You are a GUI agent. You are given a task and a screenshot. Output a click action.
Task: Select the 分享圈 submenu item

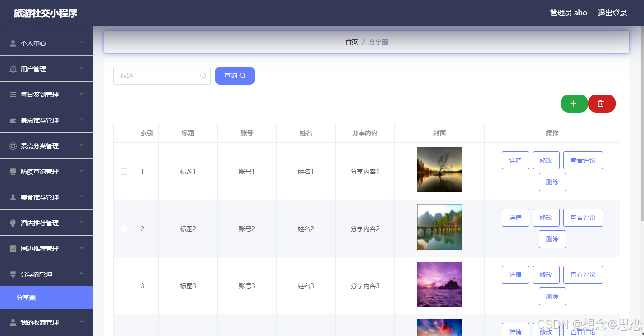pos(46,298)
